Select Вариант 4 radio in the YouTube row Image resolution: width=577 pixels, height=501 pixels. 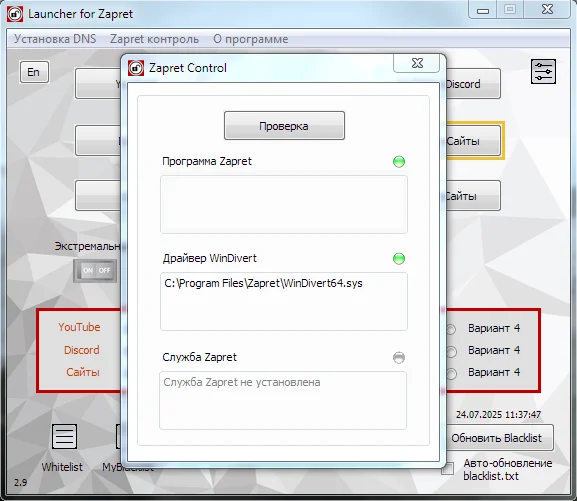point(451,329)
